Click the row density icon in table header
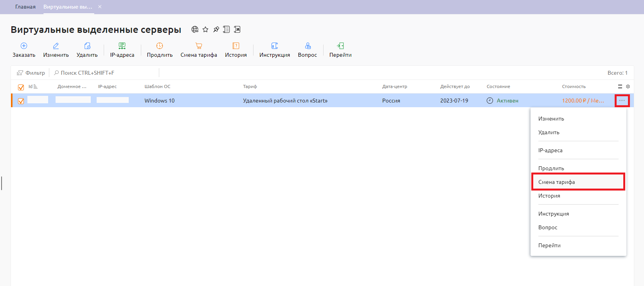This screenshot has height=286, width=644. (620, 86)
